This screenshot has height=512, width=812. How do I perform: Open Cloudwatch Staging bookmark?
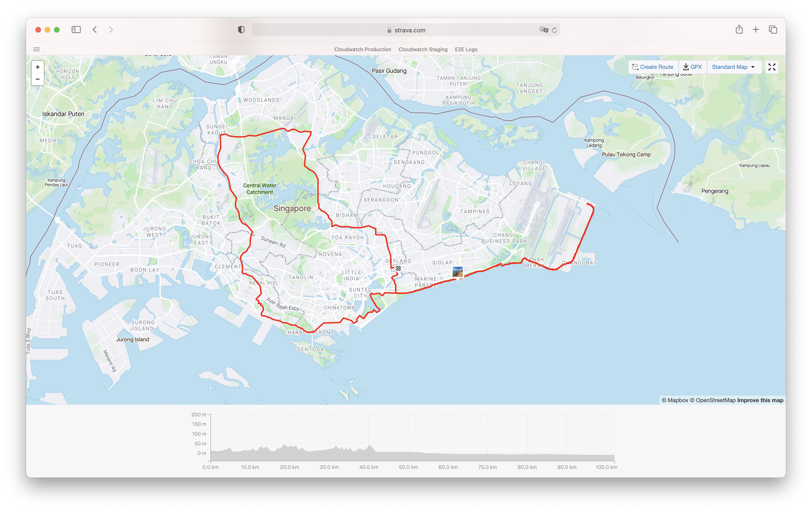coord(423,49)
